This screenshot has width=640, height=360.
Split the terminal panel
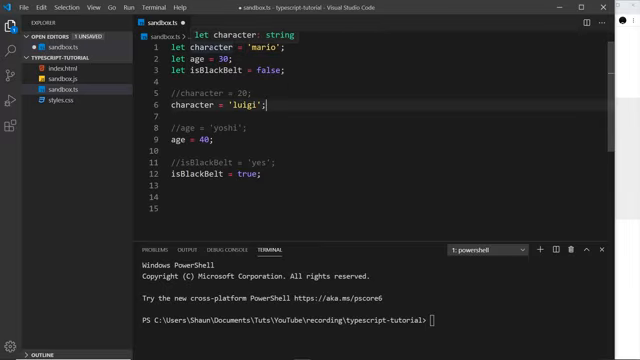(556, 249)
